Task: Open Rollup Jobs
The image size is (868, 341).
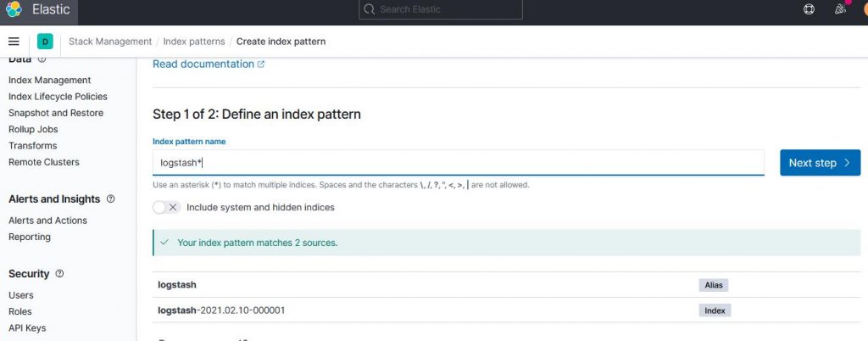Action: (33, 130)
